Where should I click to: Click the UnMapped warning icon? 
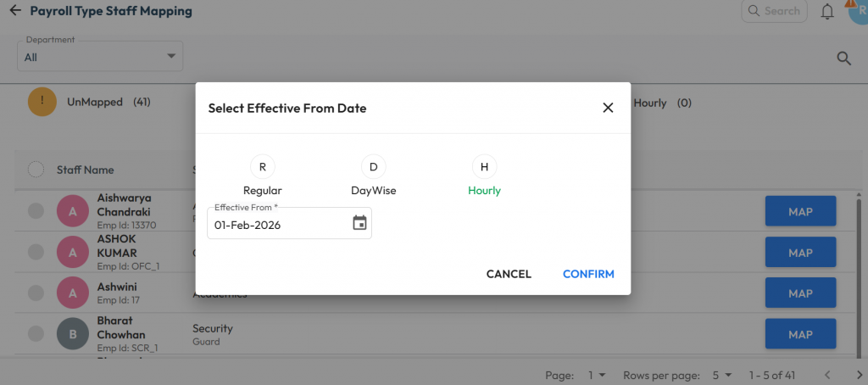[42, 102]
